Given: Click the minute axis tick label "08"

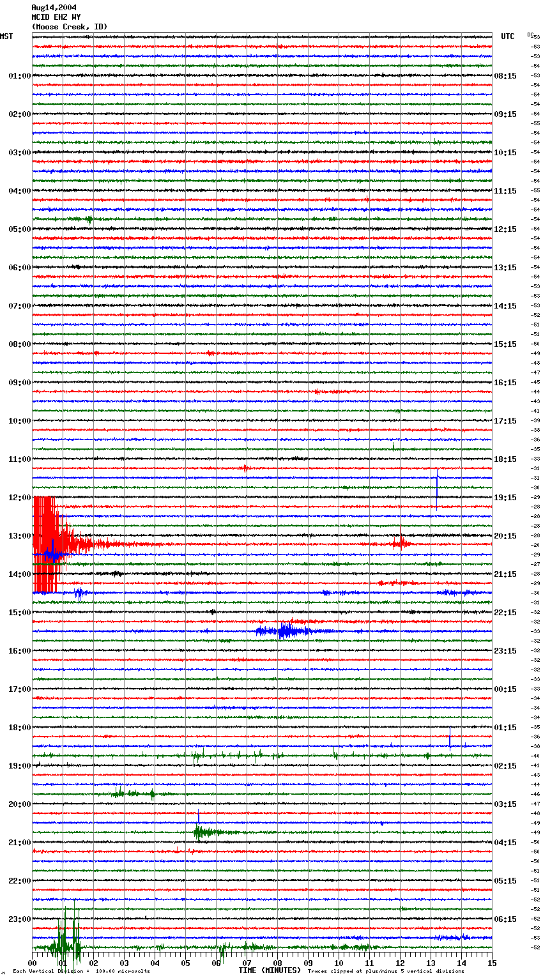Looking at the screenshot, I should [x=278, y=963].
